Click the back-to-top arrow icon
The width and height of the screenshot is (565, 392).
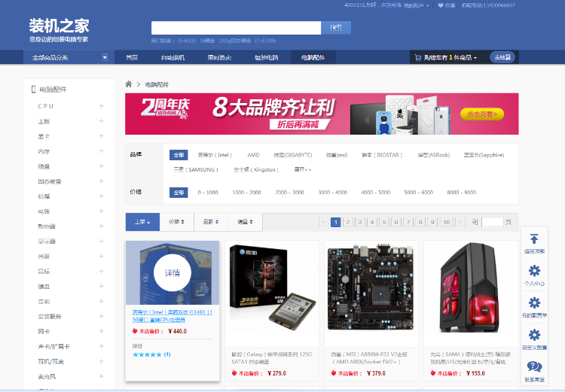(x=534, y=239)
